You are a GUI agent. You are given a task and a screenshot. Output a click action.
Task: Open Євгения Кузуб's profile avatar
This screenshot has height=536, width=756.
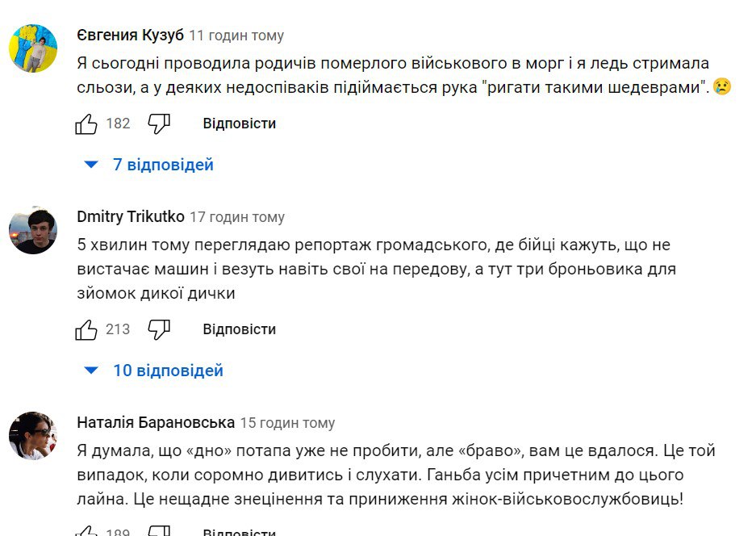coord(33,48)
